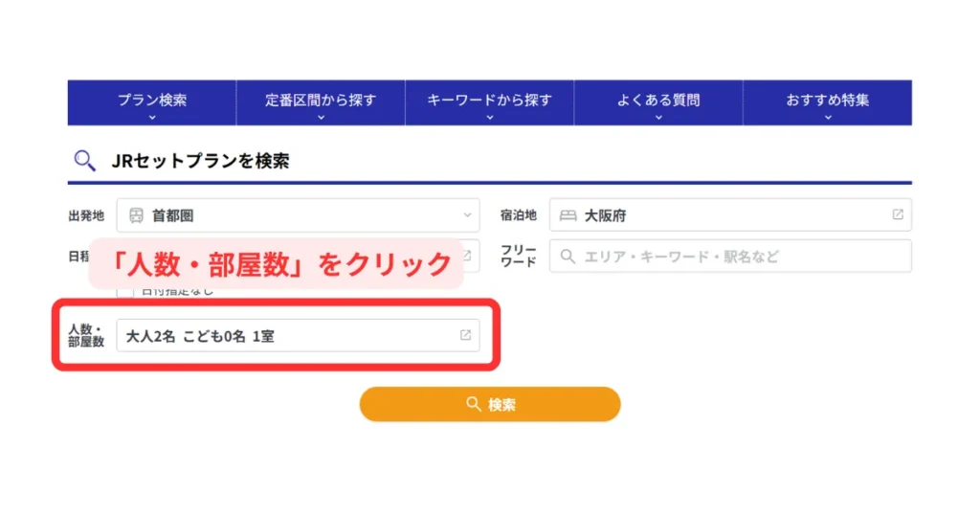Image resolution: width=980 pixels, height=515 pixels.
Task: Expand the chevron under プラン検索
Action: coord(152,118)
